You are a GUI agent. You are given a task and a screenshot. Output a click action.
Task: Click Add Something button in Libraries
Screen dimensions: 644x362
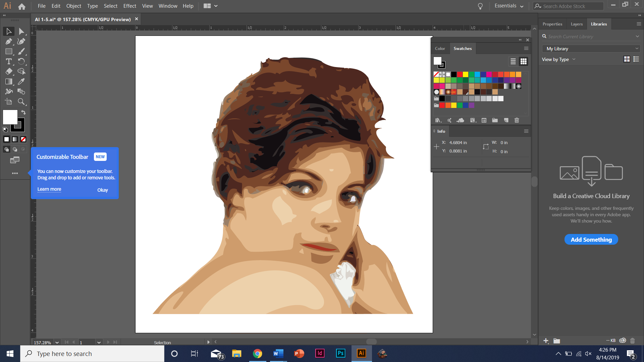pyautogui.click(x=591, y=240)
